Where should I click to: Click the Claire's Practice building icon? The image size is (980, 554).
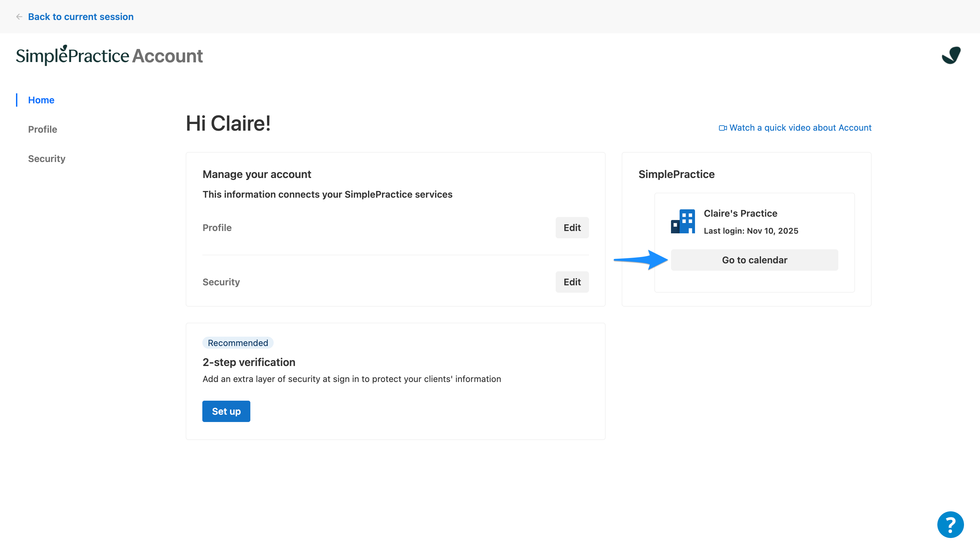[683, 221]
